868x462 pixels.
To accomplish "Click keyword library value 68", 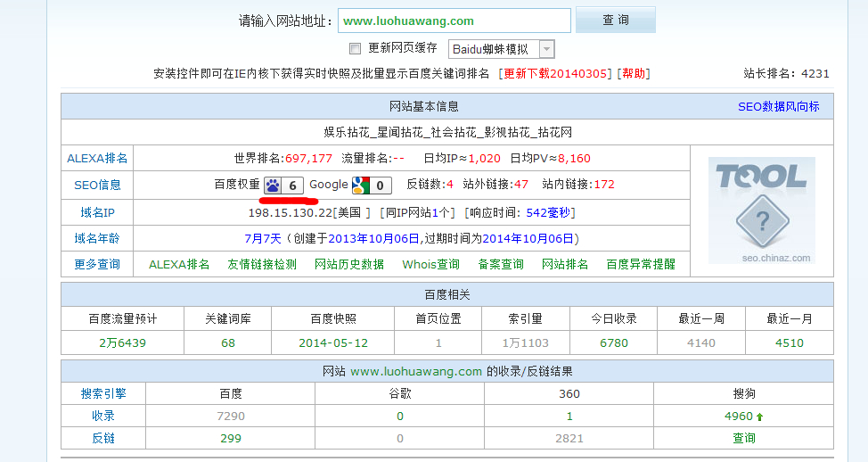I will pos(228,342).
